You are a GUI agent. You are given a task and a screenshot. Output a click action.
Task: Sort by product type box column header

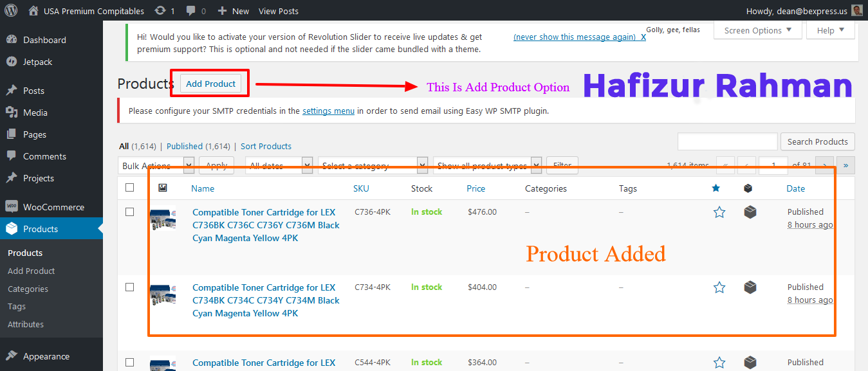748,188
